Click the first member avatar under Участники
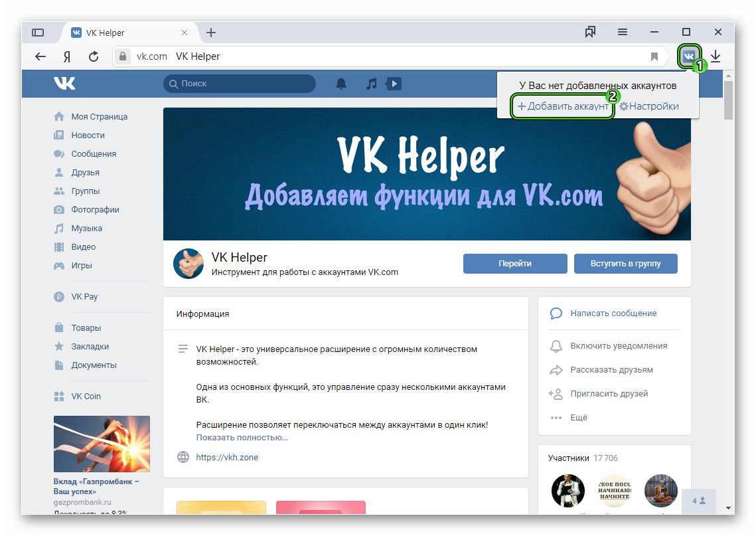This screenshot has width=756, height=536. 568,491
